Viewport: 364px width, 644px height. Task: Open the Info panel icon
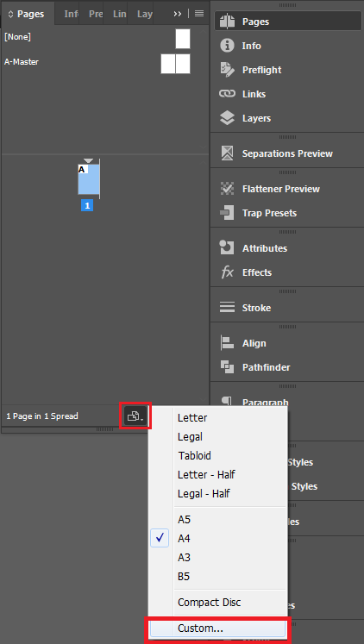pyautogui.click(x=227, y=46)
